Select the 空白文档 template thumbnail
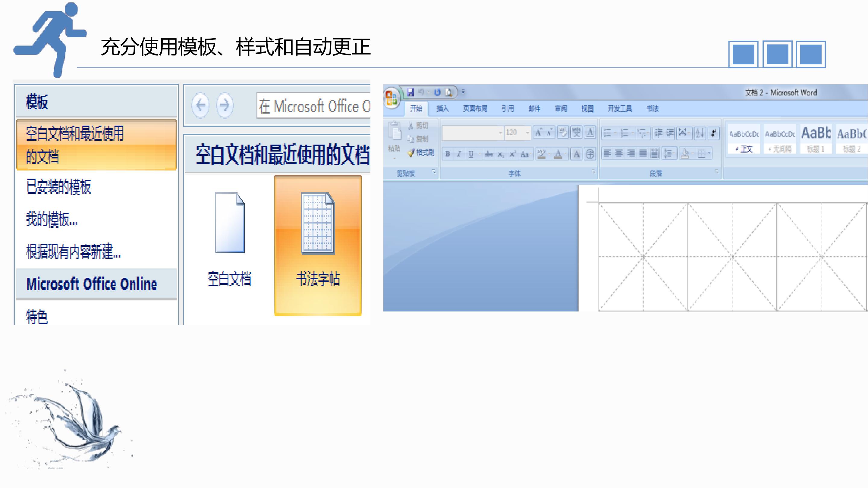 click(x=229, y=239)
